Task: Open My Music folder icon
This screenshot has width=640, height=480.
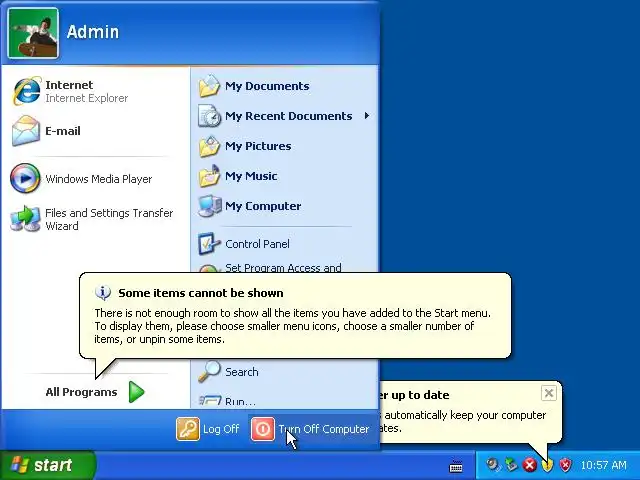Action: 209,176
